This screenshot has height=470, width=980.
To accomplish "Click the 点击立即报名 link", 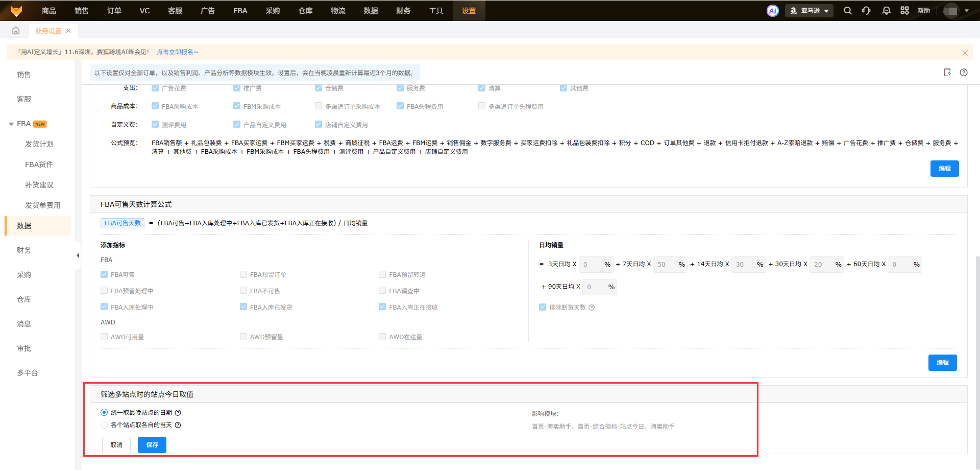I will tap(177, 52).
